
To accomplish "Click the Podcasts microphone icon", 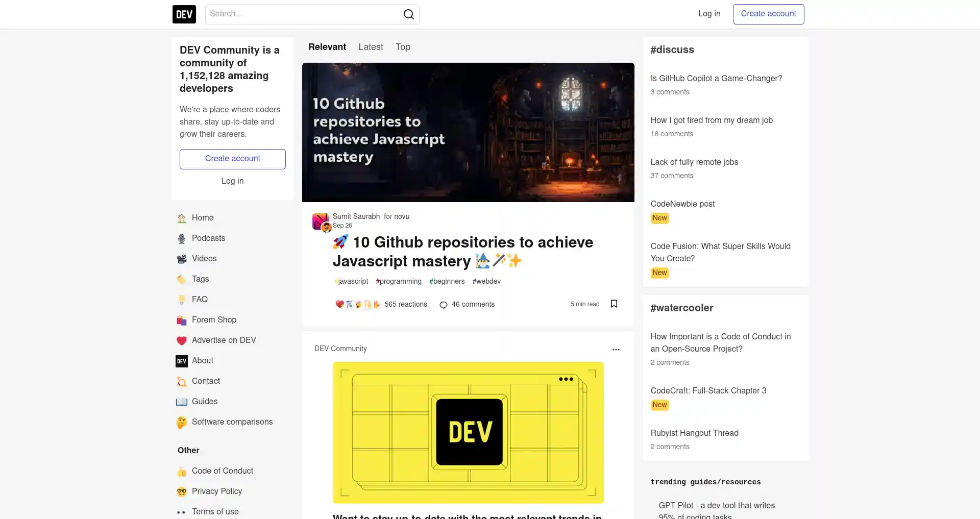I will tap(182, 239).
